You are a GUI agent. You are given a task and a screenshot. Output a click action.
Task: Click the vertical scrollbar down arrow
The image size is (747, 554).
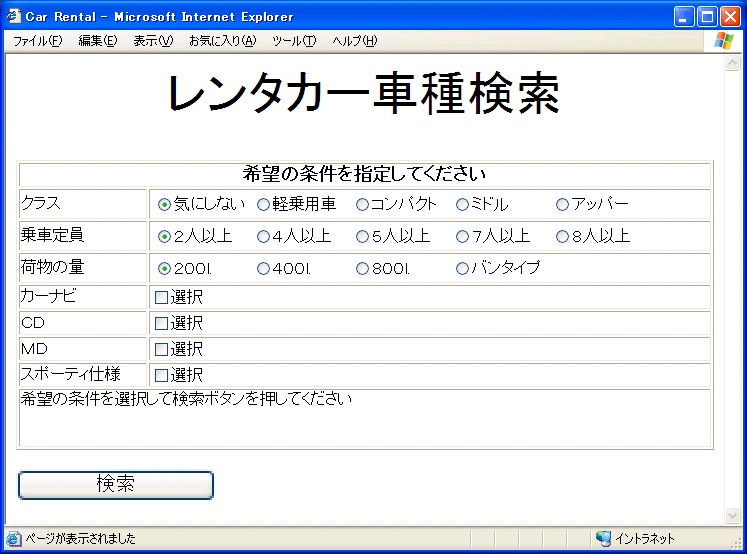click(x=732, y=516)
